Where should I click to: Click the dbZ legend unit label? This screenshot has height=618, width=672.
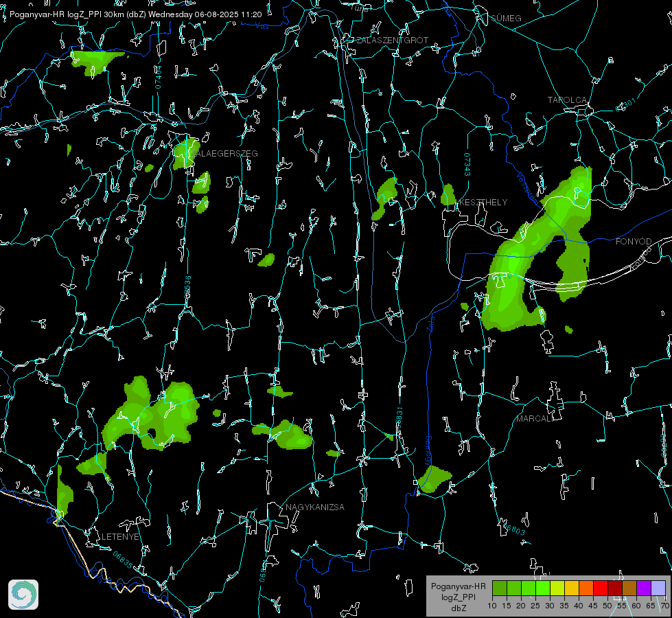pyautogui.click(x=458, y=608)
